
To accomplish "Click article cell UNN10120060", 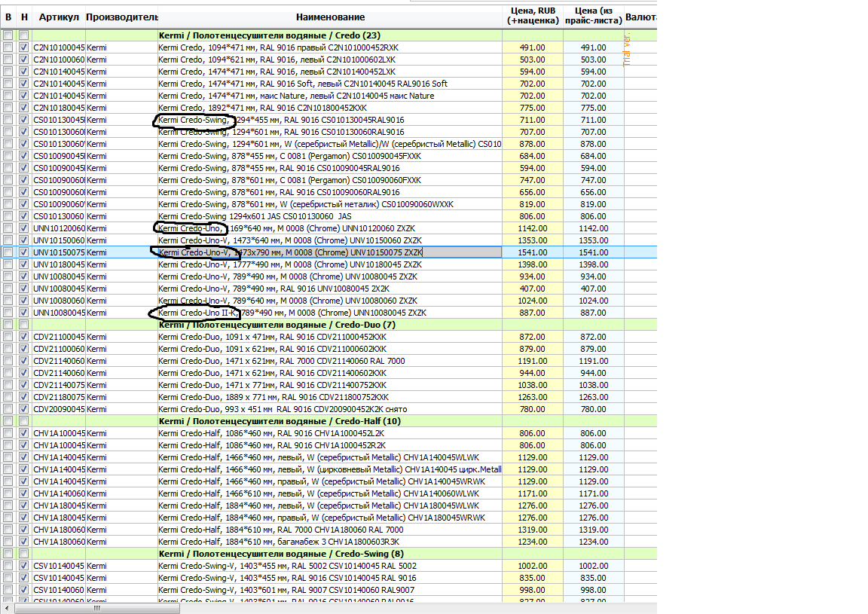I will point(59,228).
